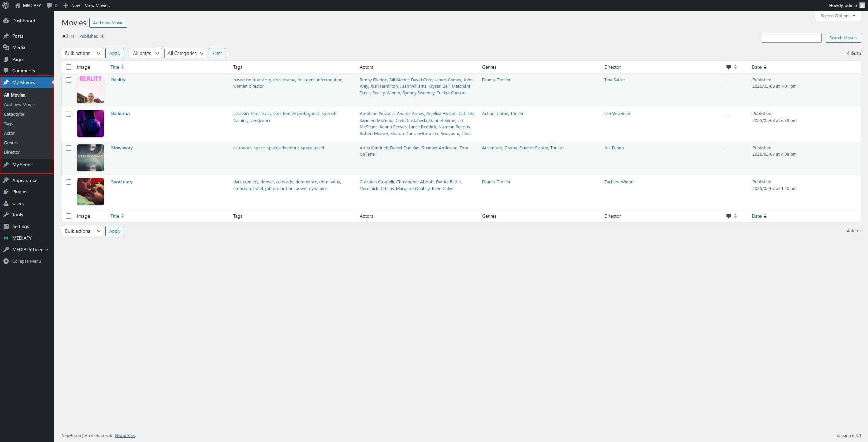
Task: Click the top Apply button
Action: 115,53
